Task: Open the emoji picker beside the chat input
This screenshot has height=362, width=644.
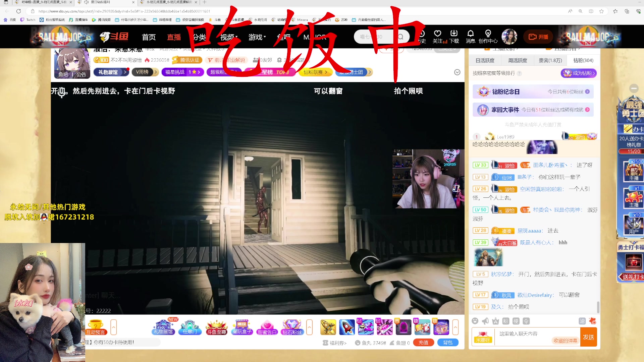Action: coord(475,321)
